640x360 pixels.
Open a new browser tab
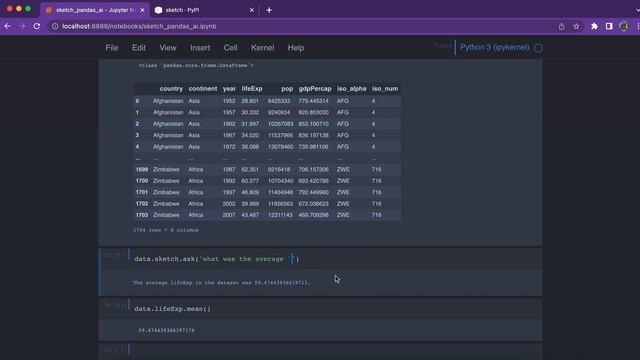(269, 10)
